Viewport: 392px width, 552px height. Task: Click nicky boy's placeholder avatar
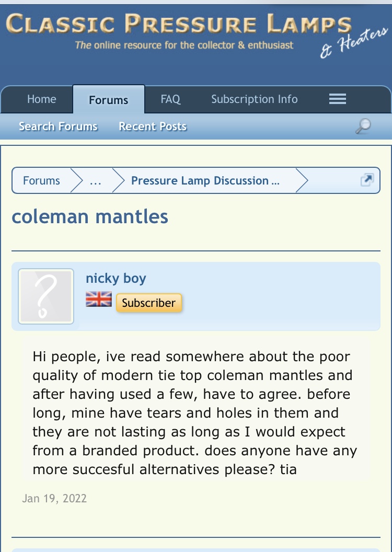pos(46,296)
